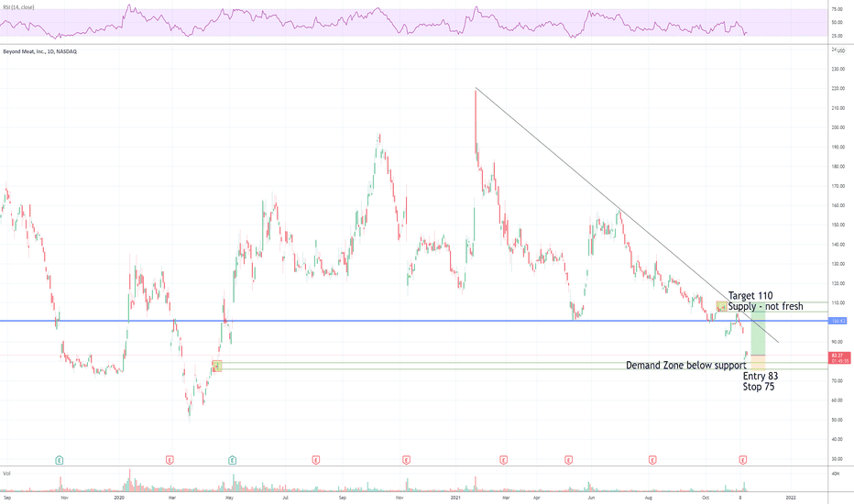854x504 pixels.
Task: Click the '2021' label on time axis
Action: click(456, 498)
